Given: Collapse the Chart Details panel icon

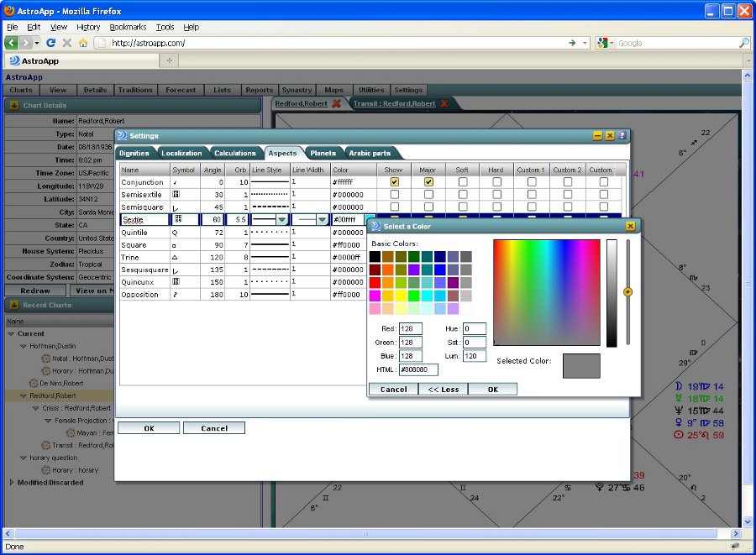Looking at the screenshot, I should [x=14, y=106].
